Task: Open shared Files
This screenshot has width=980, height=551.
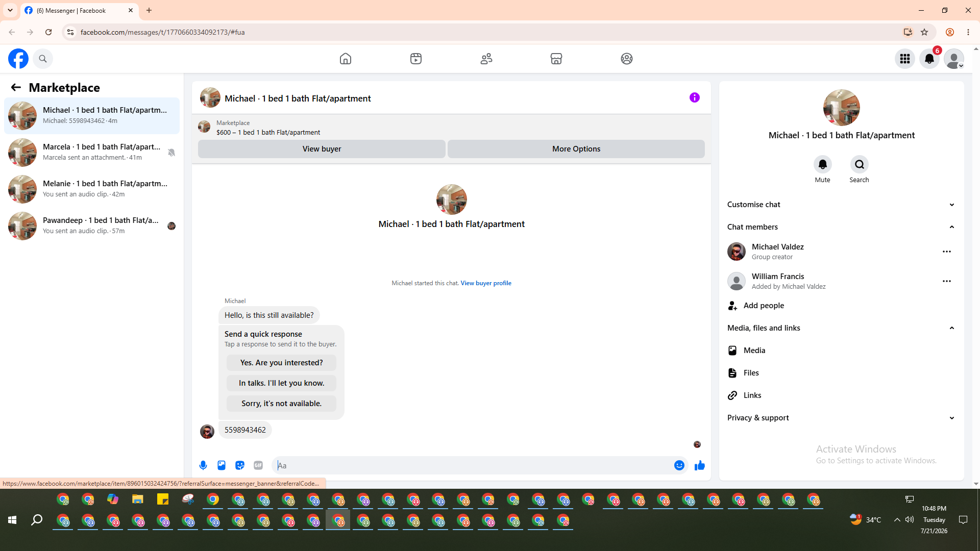Action: point(841,373)
